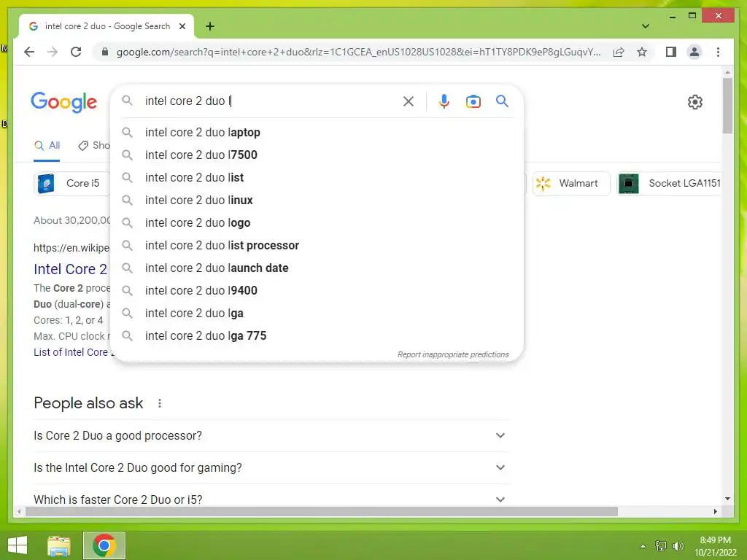Open the Windows Start button
The image size is (747, 560).
click(x=18, y=545)
